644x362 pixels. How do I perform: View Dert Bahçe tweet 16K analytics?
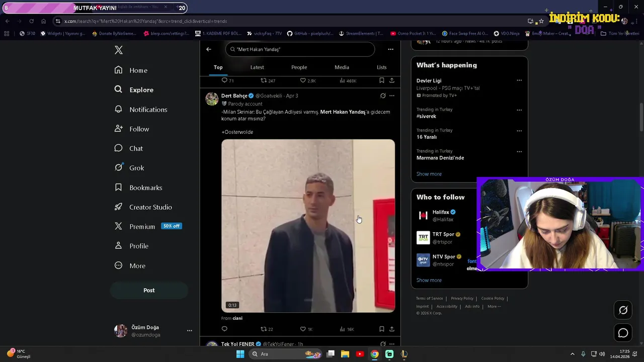347,329
